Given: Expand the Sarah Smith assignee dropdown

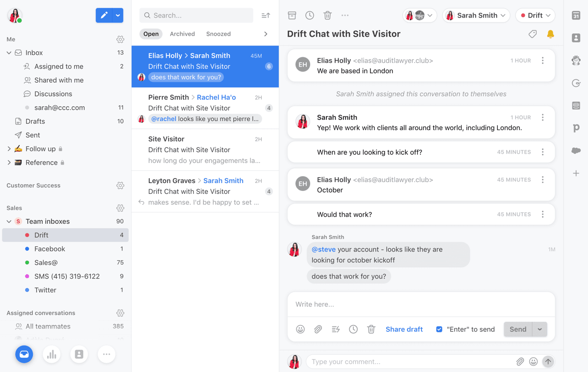Looking at the screenshot, I should [476, 15].
